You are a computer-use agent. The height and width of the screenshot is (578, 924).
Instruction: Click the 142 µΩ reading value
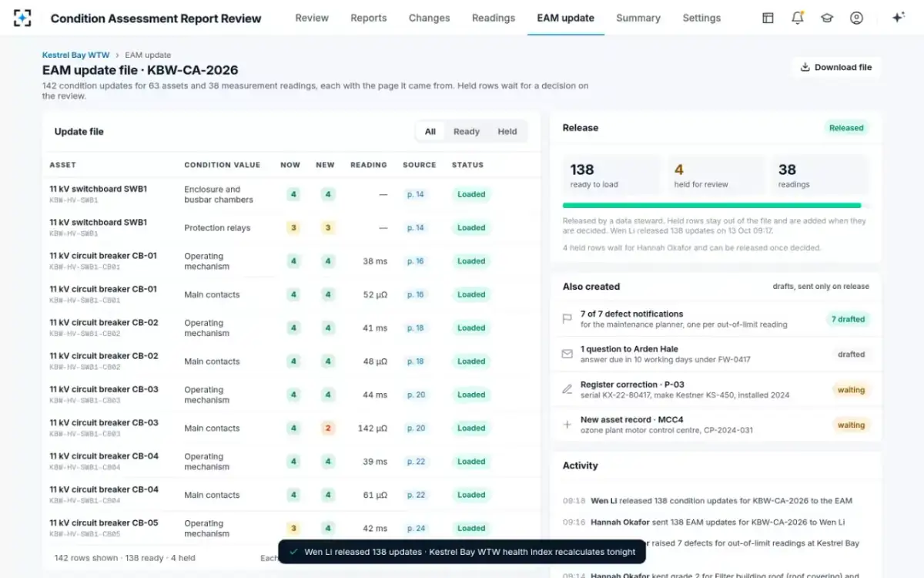coord(373,428)
